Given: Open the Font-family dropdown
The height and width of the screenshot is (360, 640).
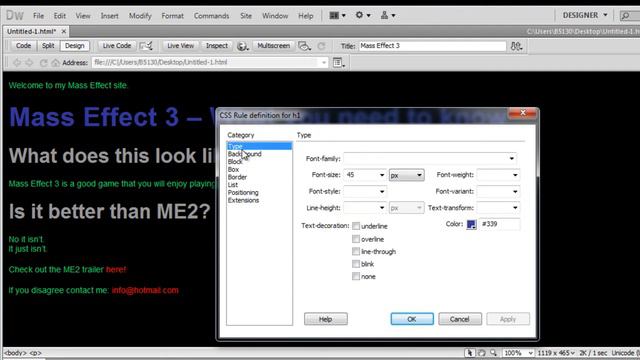Looking at the screenshot, I should click(511, 158).
